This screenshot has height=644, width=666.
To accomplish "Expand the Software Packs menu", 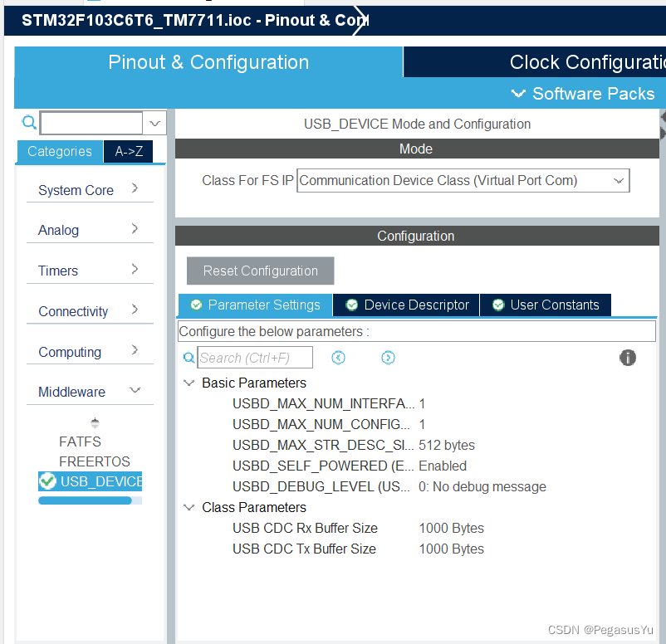I will point(583,94).
